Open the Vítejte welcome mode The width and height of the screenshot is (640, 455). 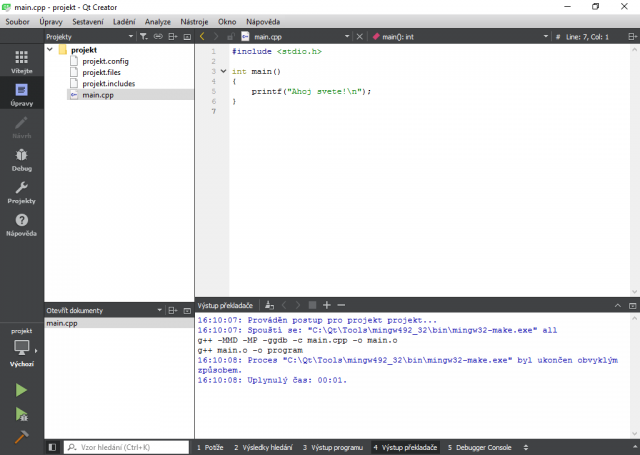[x=22, y=61]
